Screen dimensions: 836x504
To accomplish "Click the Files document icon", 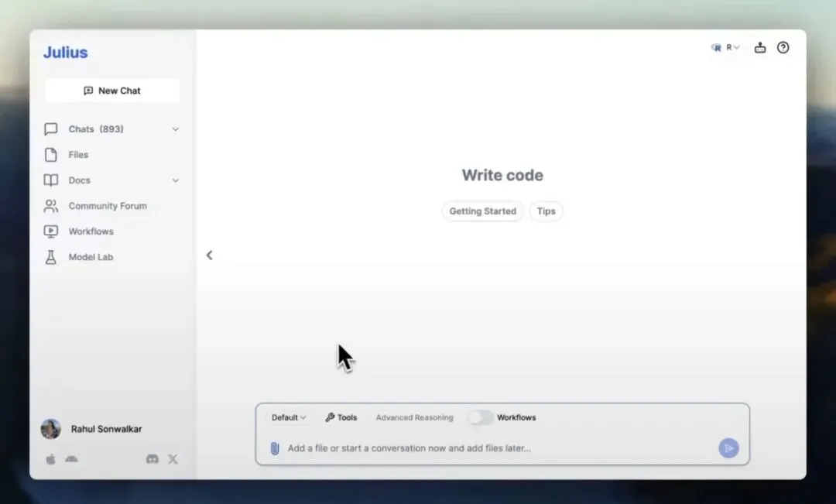I will coord(50,155).
